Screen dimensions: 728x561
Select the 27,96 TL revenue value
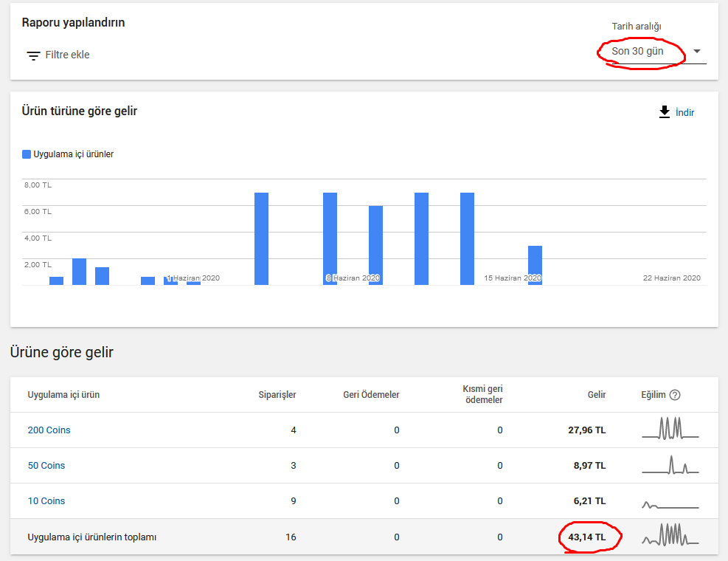click(x=587, y=430)
